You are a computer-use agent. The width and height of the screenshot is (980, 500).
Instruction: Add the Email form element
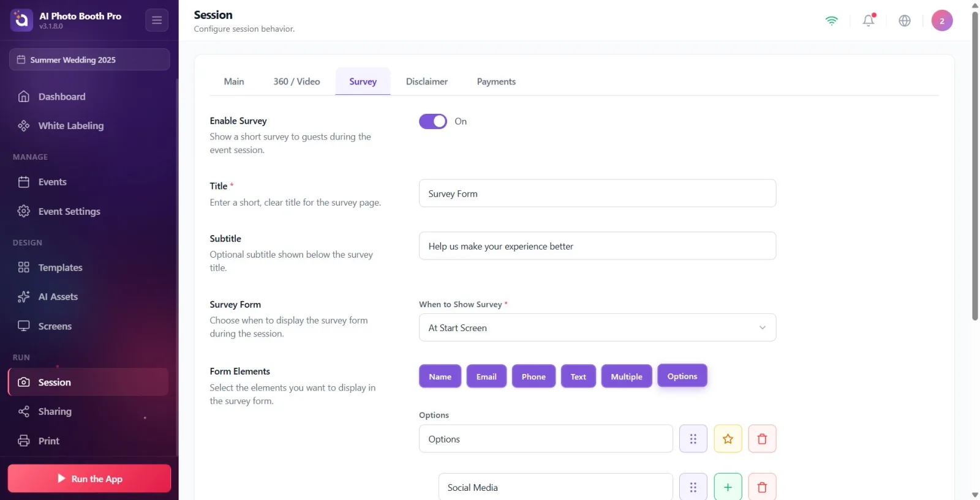486,376
